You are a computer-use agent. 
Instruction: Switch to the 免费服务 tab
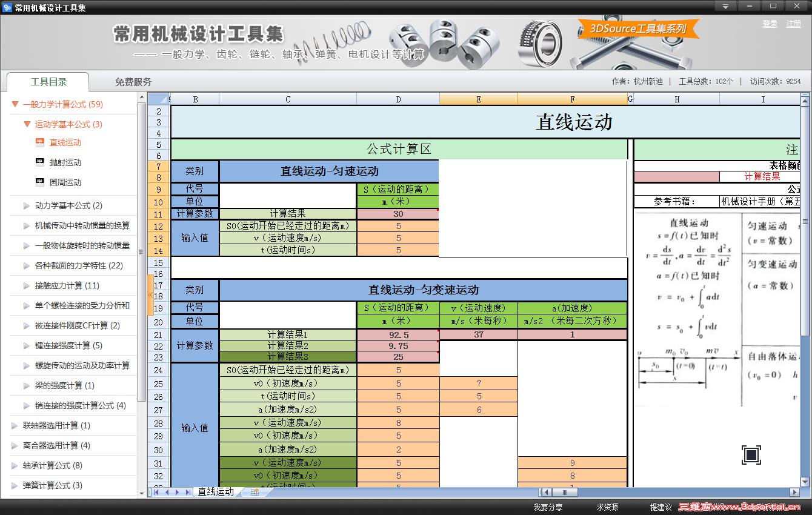tap(132, 81)
